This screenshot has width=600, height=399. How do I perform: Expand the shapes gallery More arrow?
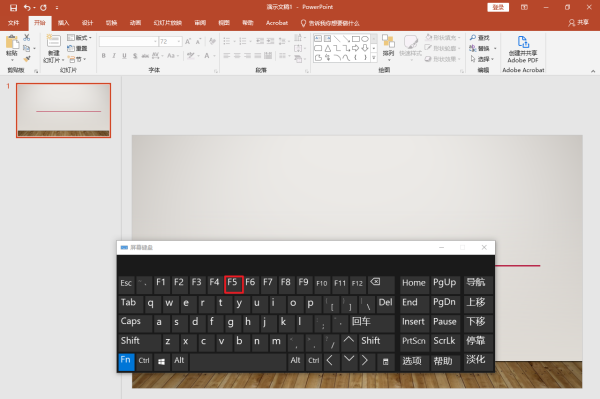click(374, 58)
